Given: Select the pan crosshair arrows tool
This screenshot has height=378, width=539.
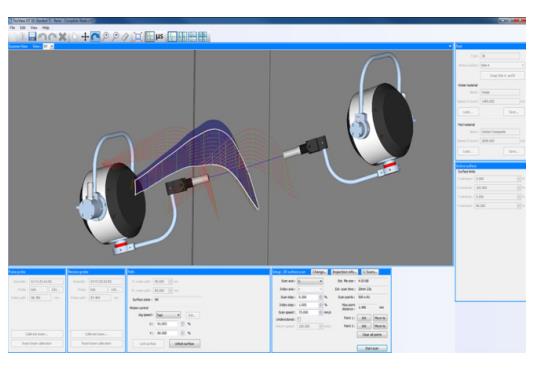Looking at the screenshot, I should [85, 36].
